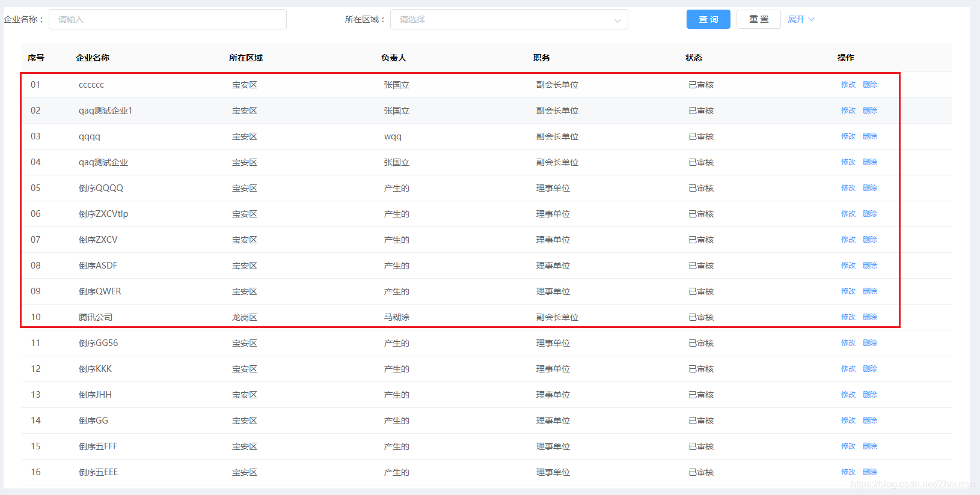Viewport: 980px width, 495px height.
Task: Click 删除 for 倒序QQQQ row
Action: pyautogui.click(x=870, y=188)
